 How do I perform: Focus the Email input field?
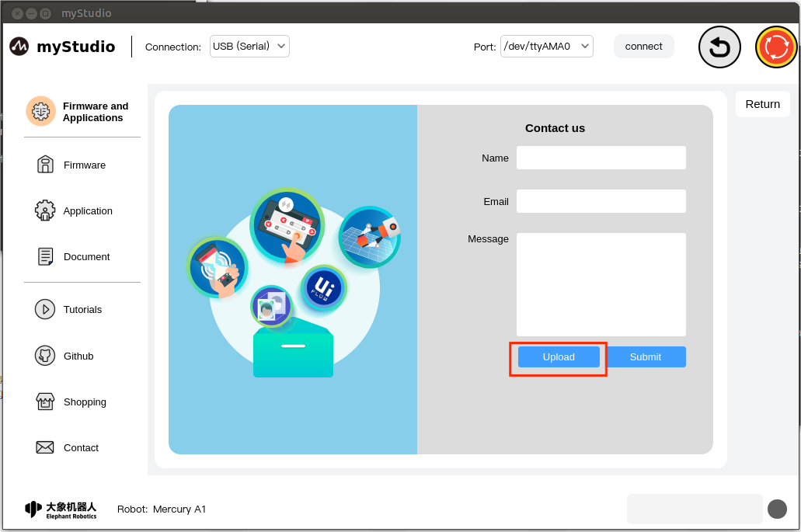[601, 201]
